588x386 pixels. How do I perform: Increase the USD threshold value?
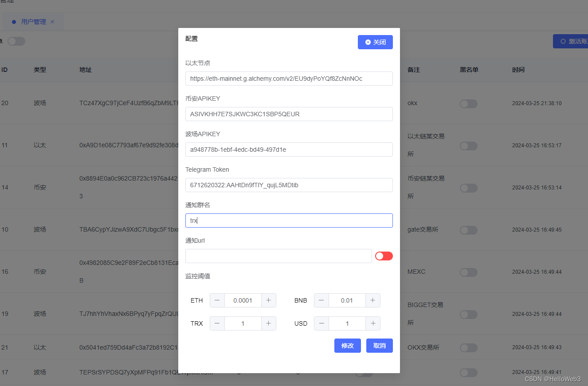tap(372, 323)
